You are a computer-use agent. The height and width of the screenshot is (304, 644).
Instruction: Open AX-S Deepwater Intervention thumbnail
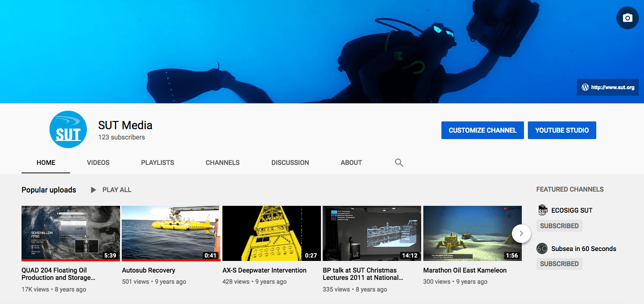click(271, 233)
